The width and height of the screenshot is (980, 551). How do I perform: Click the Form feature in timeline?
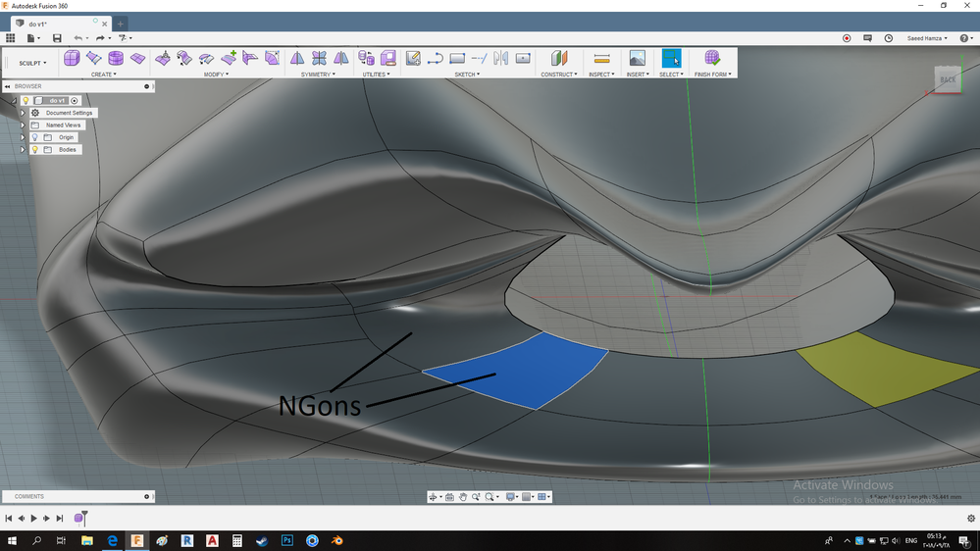(78, 518)
